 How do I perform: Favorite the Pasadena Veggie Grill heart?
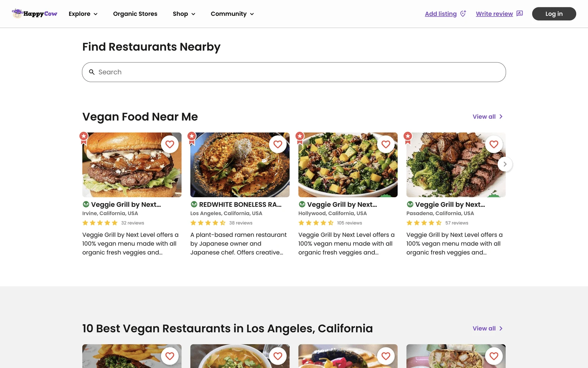[x=494, y=144]
